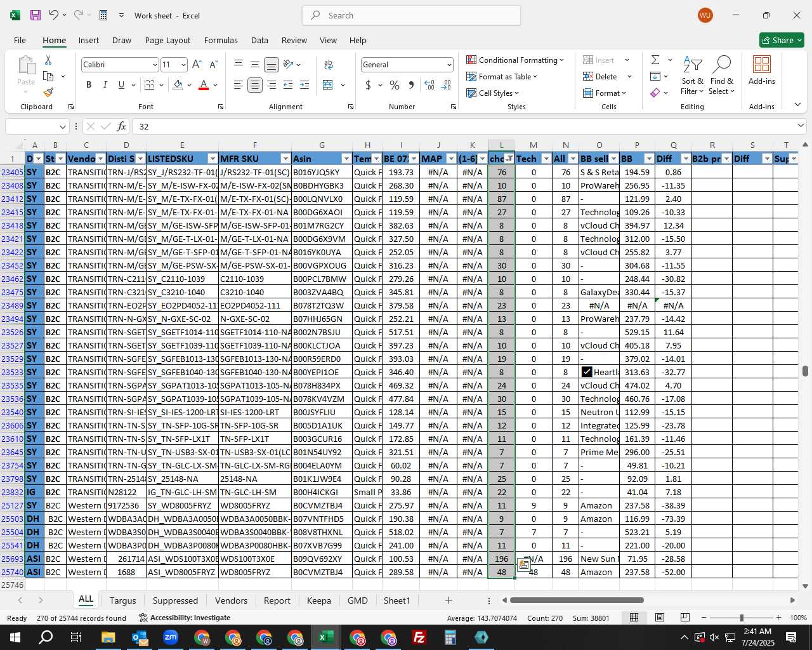Screen dimensions: 812x650
Task: Click the Cut scissors icon
Action: (48, 60)
